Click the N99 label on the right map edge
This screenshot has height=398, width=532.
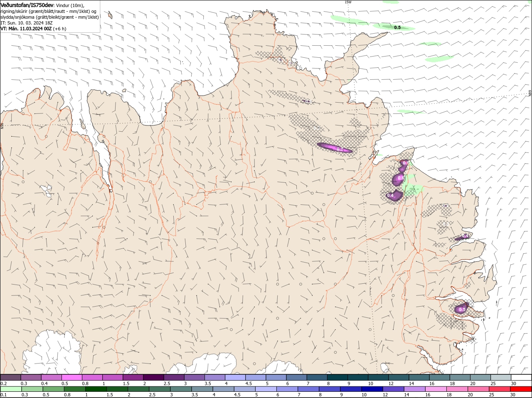click(530, 93)
